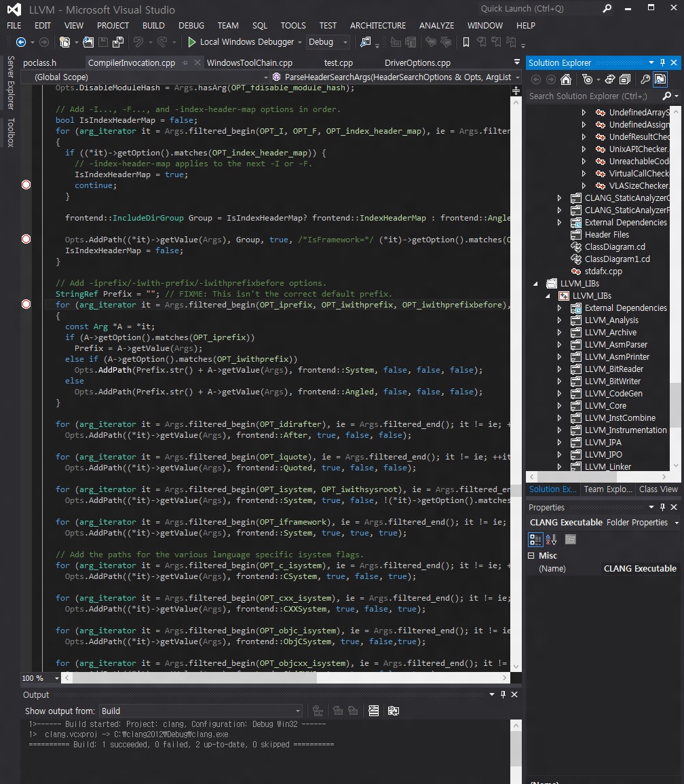Click Collapse All in Solution Explorer
The image size is (684, 784).
pos(625,79)
